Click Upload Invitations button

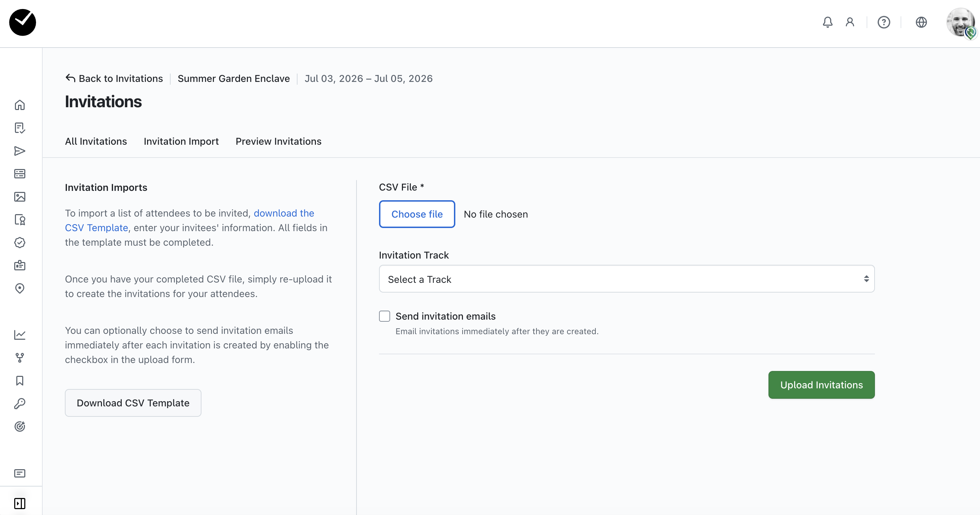tap(821, 385)
